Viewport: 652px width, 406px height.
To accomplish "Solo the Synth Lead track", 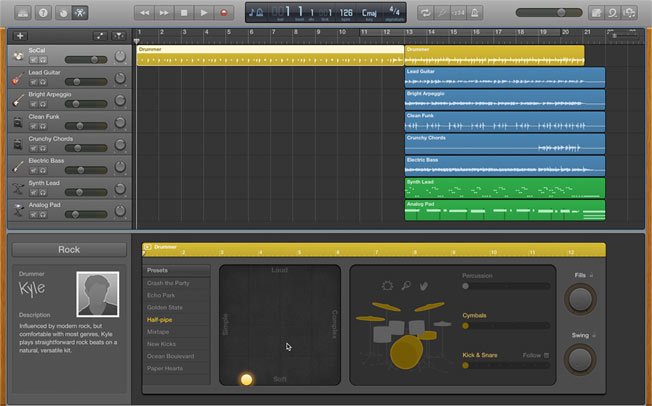I will 43,192.
